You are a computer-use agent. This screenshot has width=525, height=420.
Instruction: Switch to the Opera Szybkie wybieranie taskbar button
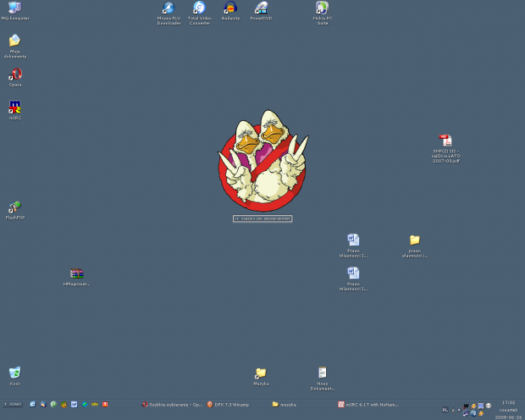tap(173, 405)
